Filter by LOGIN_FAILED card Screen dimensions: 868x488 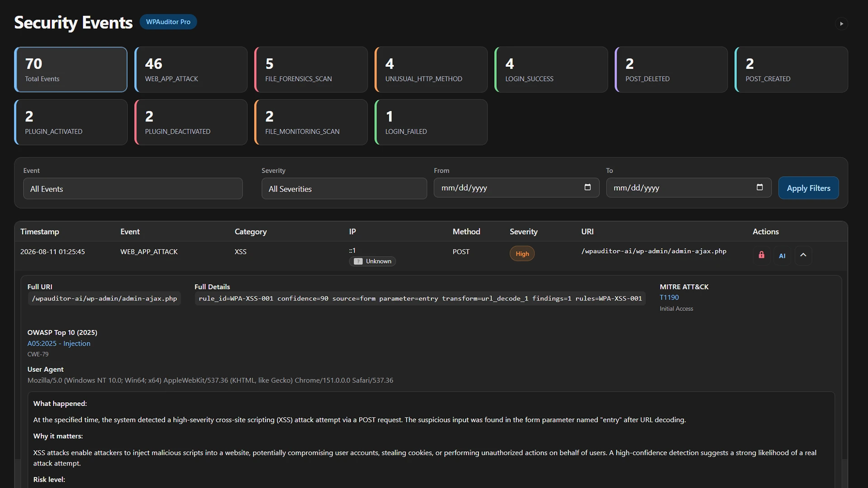point(431,122)
